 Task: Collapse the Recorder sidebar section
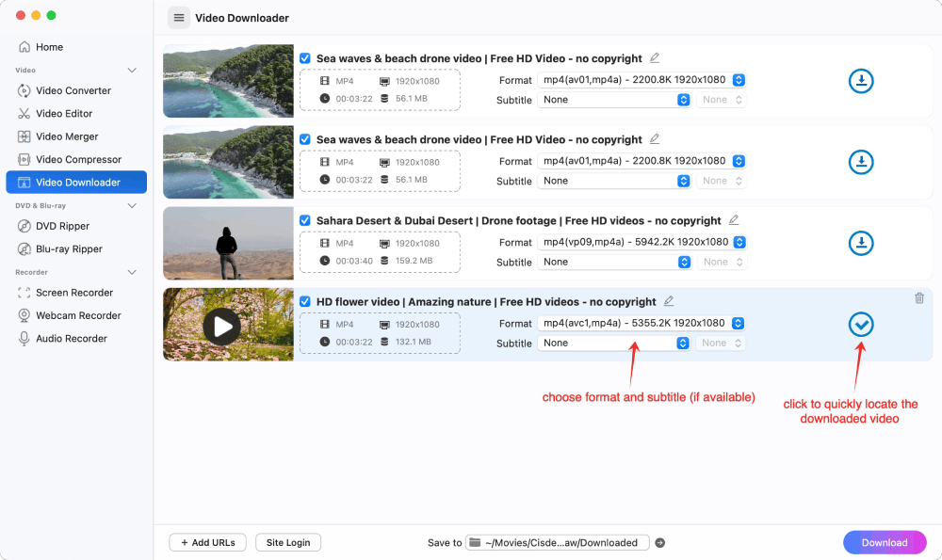point(132,272)
